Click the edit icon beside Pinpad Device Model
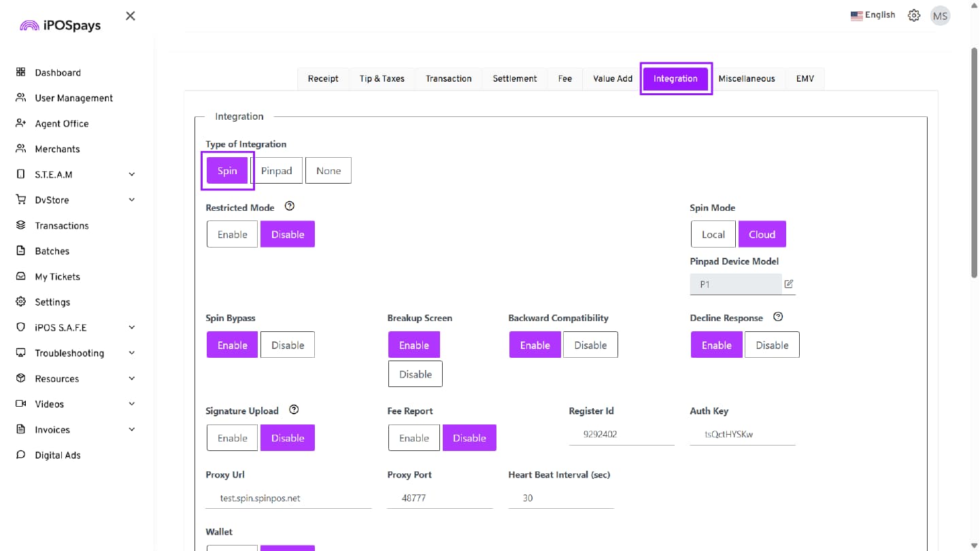The image size is (980, 551). [x=788, y=284]
